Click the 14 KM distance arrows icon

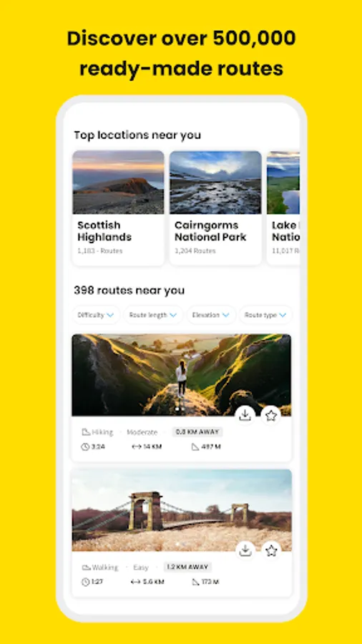click(x=136, y=447)
